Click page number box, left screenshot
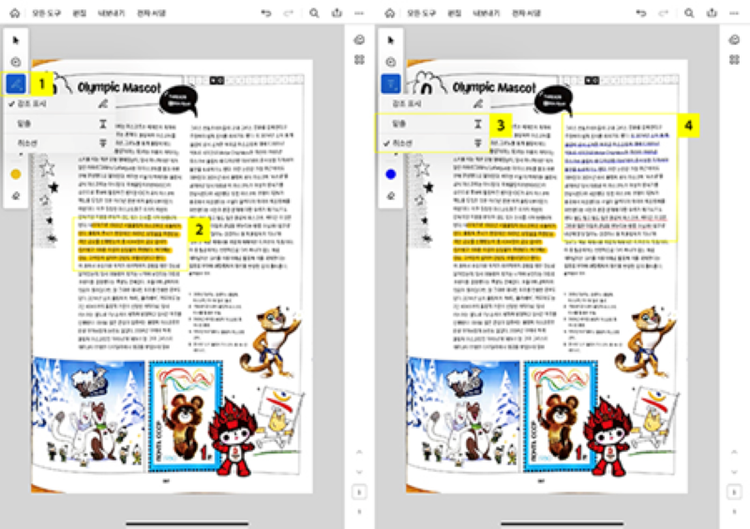750x529 pixels. [x=359, y=492]
